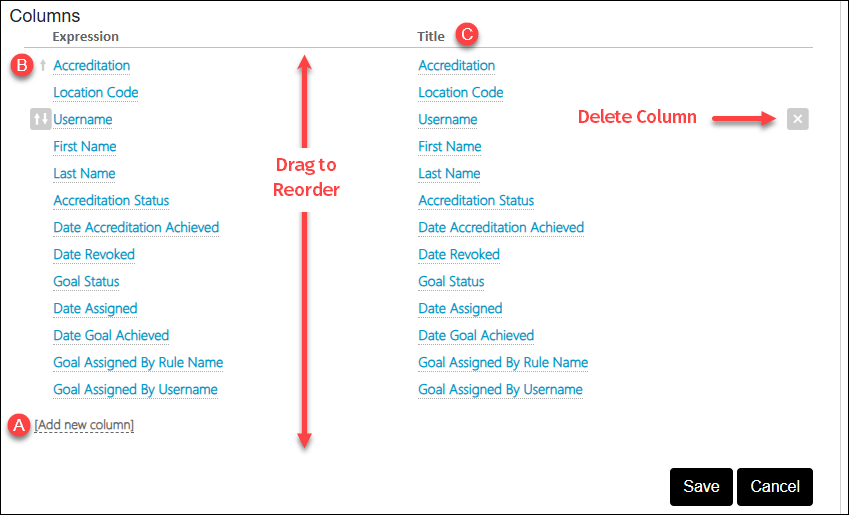Viewport: 849px width, 515px height.
Task: Edit the Goal Status title
Action: 451,282
